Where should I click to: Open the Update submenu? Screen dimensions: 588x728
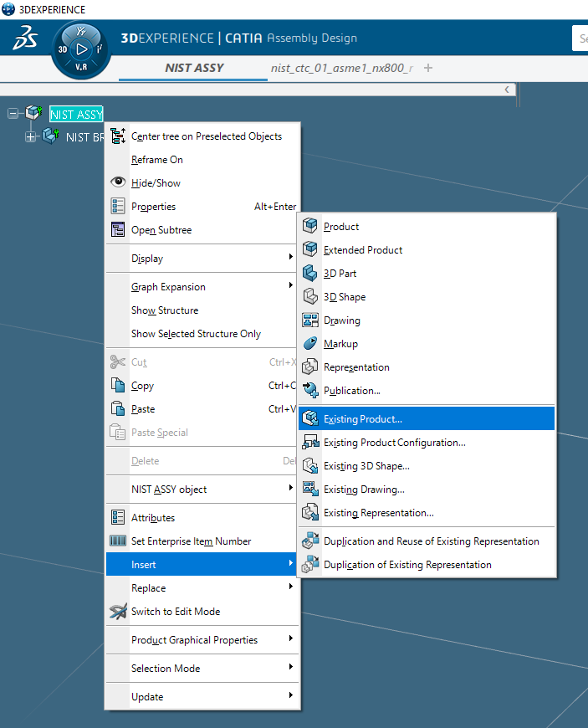coord(202,696)
